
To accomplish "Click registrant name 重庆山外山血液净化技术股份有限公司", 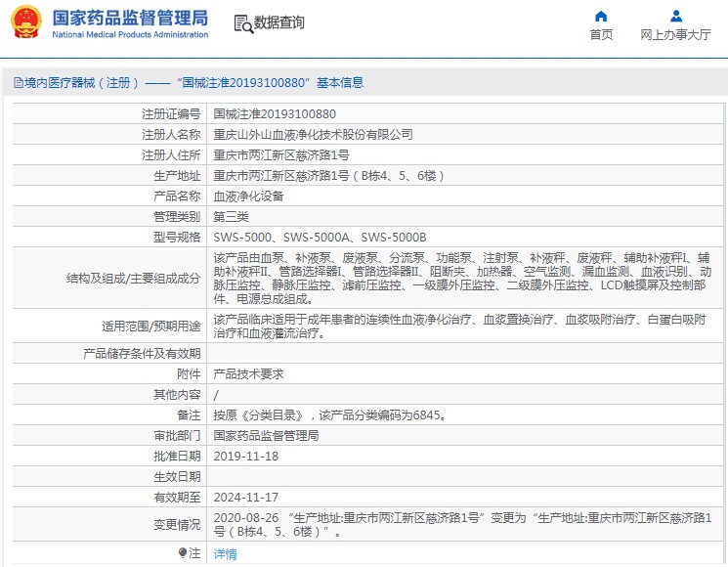I will (313, 135).
